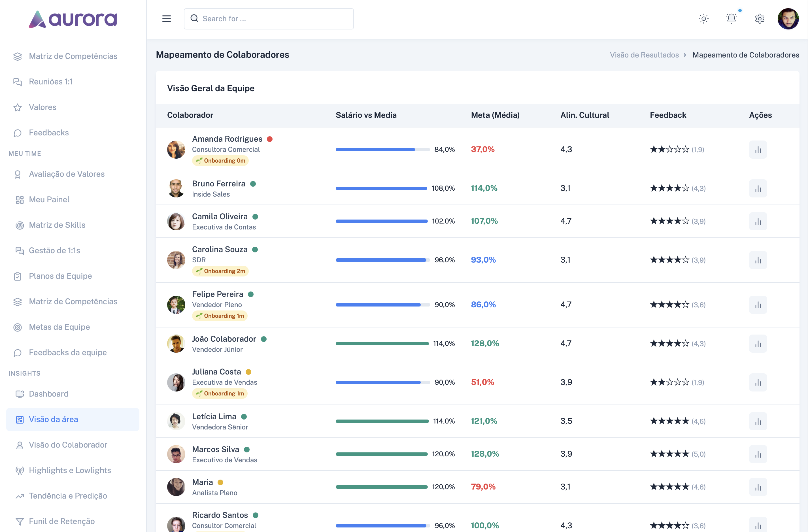
Task: Open Gestão de 1:1s
Action: tap(73, 250)
